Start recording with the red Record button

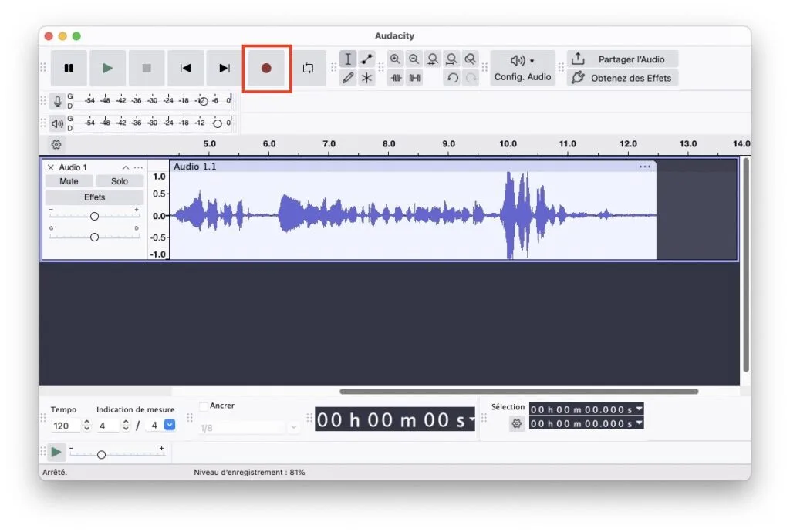coord(266,68)
